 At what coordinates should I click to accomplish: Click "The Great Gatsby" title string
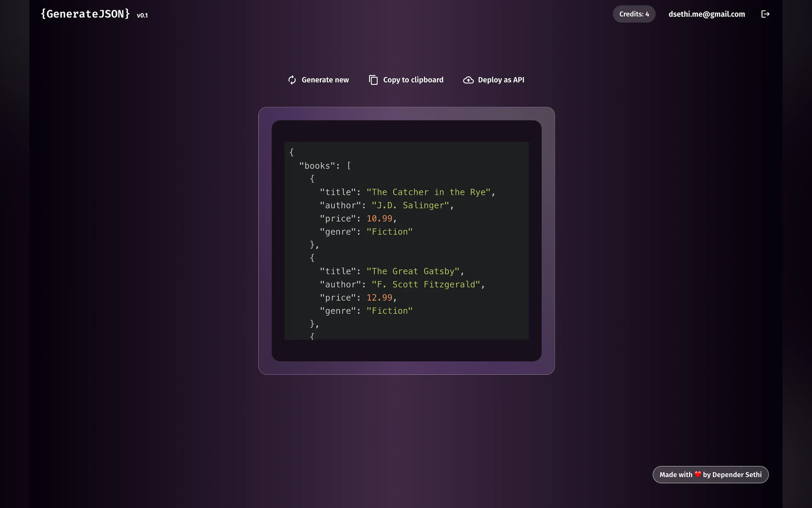pos(412,271)
